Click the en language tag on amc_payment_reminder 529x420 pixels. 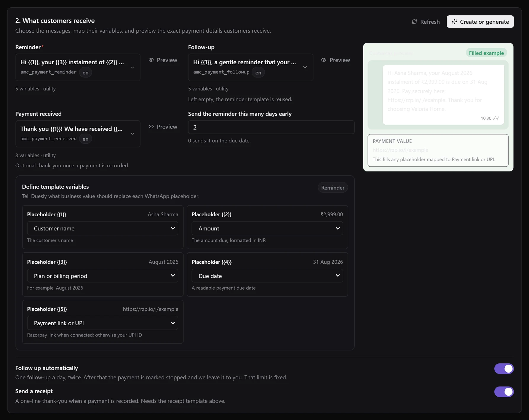click(85, 73)
